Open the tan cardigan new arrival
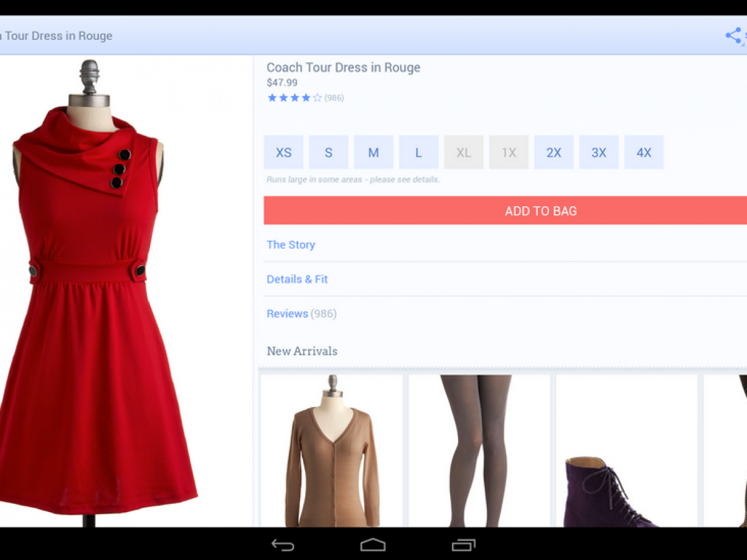The image size is (747, 560). tap(332, 451)
